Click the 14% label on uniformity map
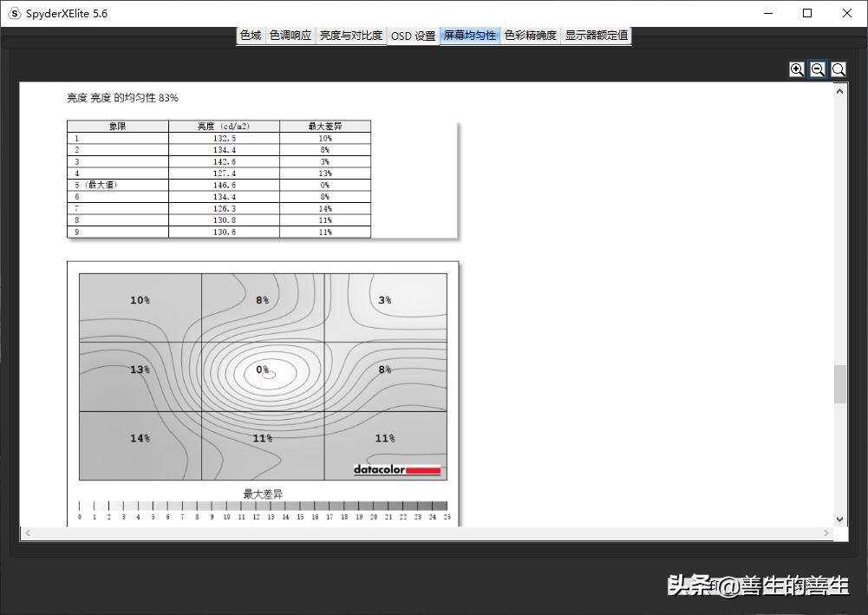The height and width of the screenshot is (615, 868). coord(140,438)
